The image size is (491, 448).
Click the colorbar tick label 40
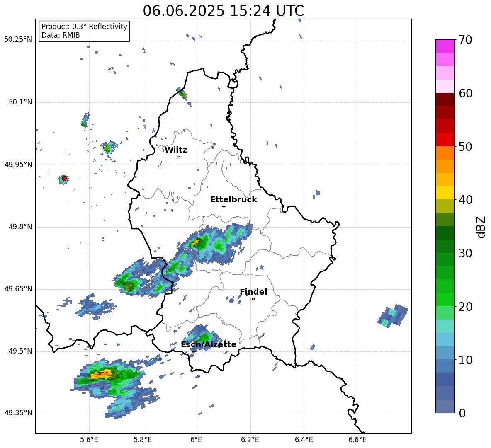tap(466, 200)
